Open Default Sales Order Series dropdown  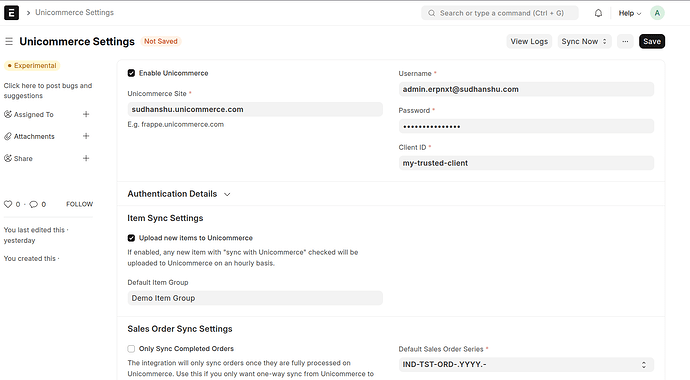[x=526, y=365]
